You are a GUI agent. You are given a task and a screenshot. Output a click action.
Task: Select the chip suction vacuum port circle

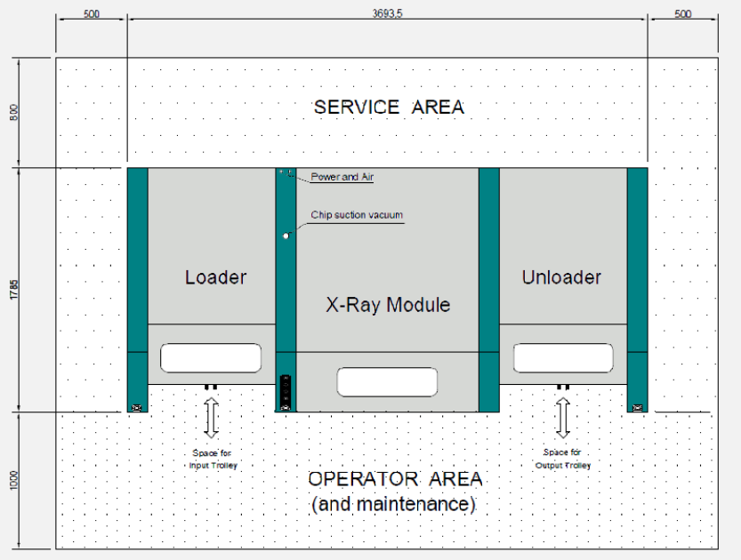[x=286, y=236]
